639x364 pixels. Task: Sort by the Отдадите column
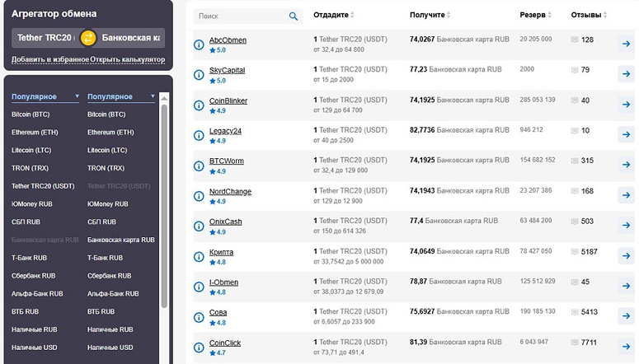click(334, 15)
